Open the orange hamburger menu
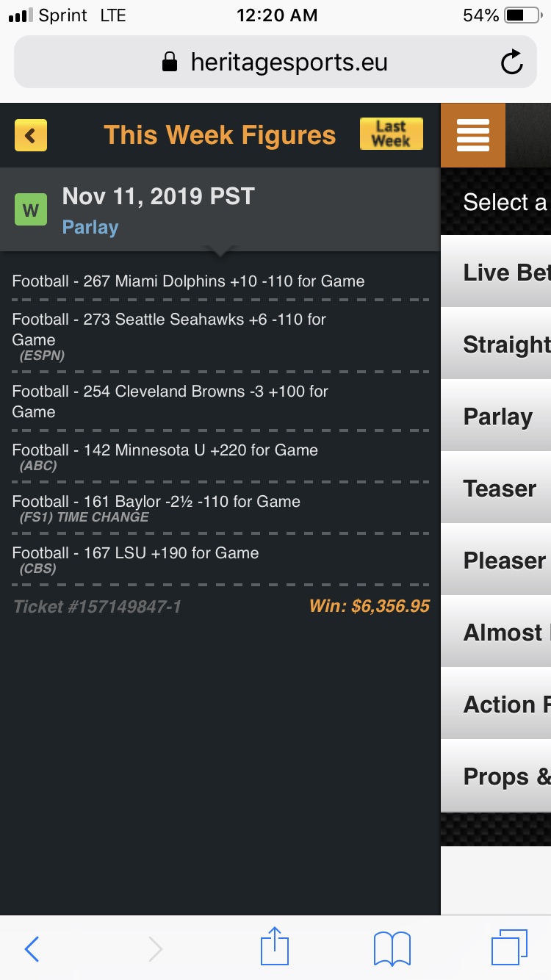 [x=473, y=135]
